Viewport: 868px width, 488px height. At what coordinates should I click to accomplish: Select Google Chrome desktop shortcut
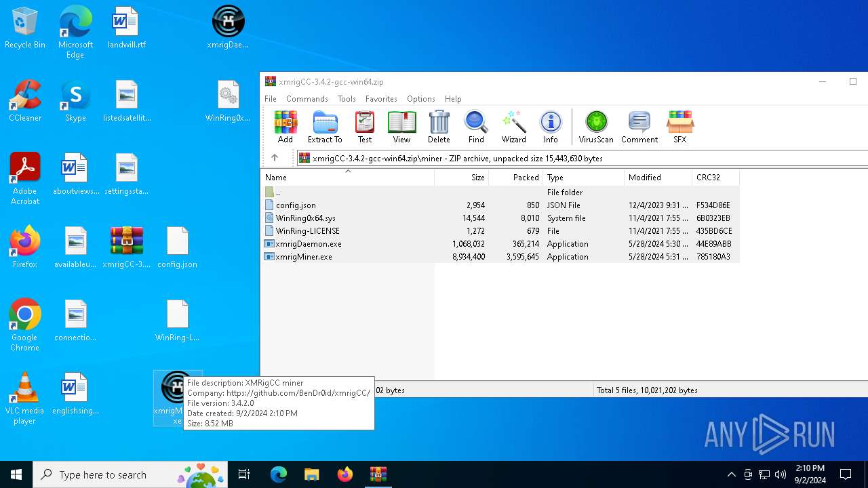[25, 325]
